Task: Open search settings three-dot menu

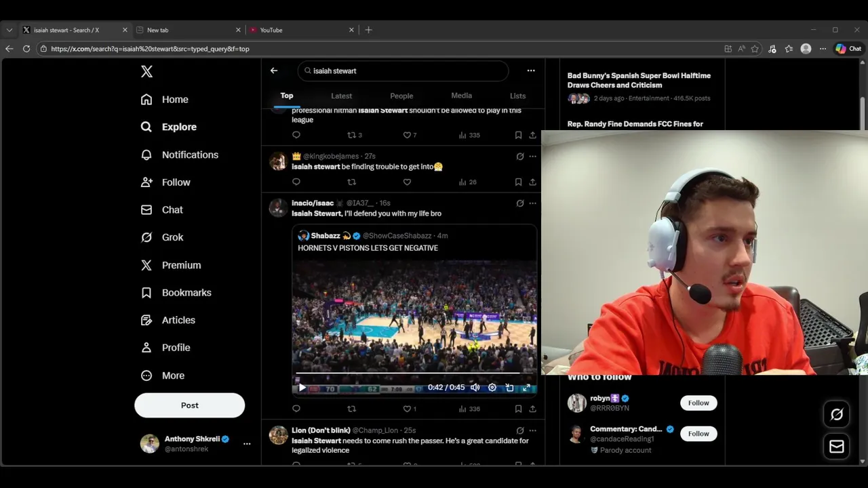Action: tap(531, 70)
